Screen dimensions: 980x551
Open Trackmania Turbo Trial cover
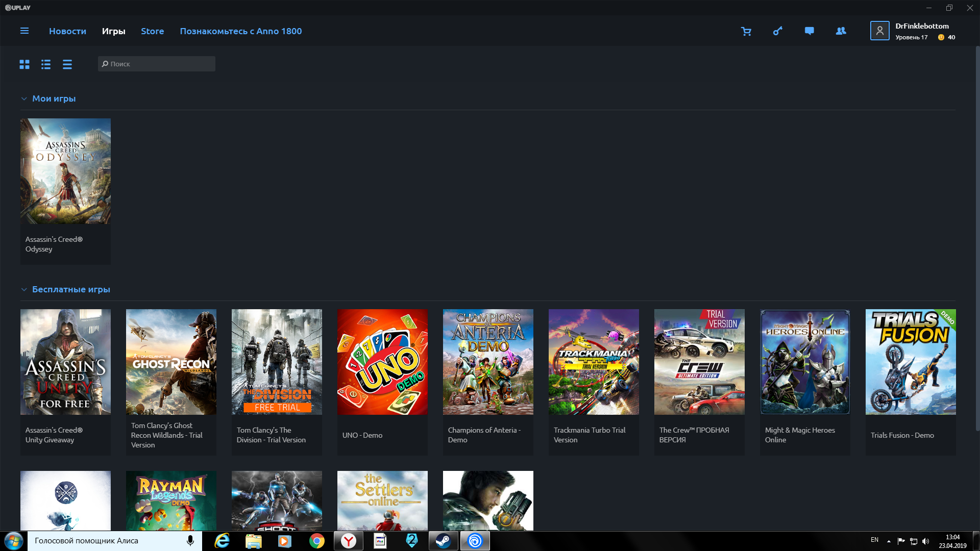point(594,362)
